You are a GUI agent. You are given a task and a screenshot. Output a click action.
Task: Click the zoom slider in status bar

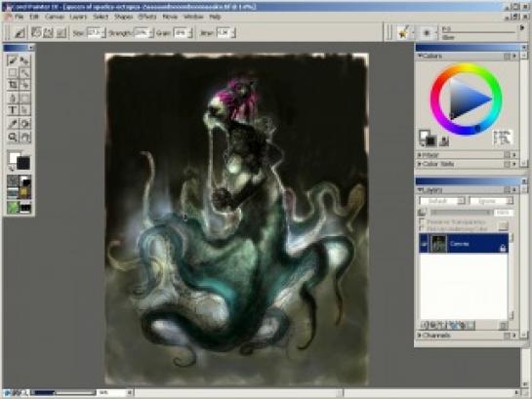tap(62, 392)
